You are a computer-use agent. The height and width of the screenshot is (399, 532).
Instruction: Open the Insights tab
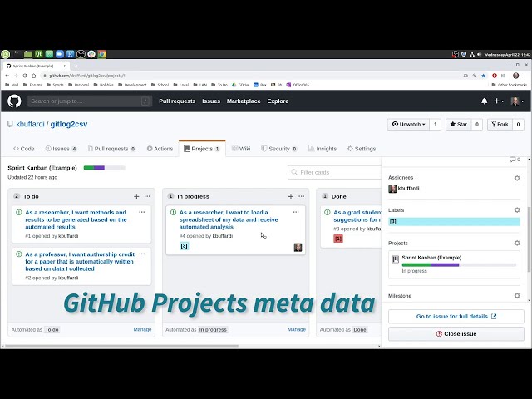pyautogui.click(x=323, y=149)
